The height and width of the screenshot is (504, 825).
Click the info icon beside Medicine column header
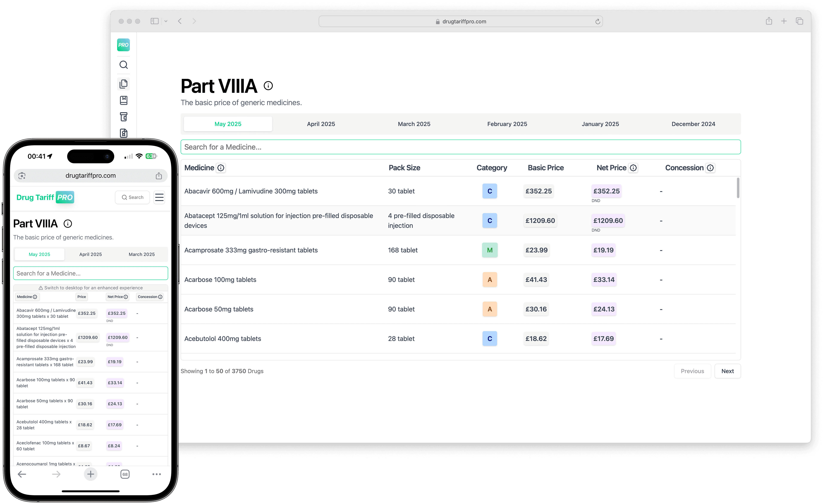click(x=221, y=168)
